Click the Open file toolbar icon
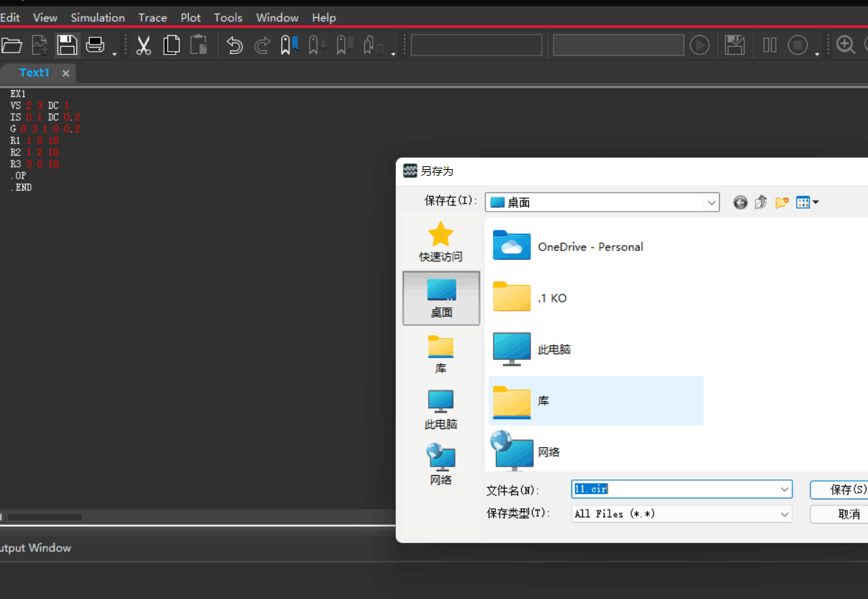Image resolution: width=868 pixels, height=599 pixels. (11, 45)
